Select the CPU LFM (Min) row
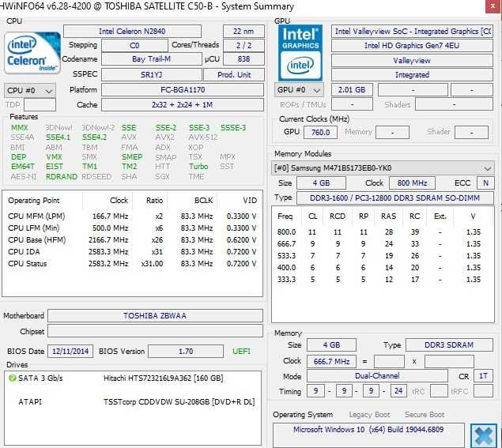502x448 pixels. [x=132, y=228]
